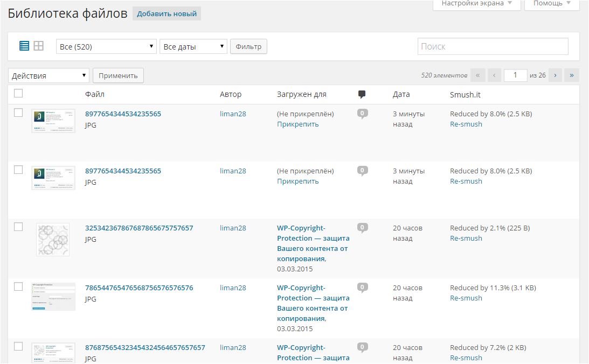Check the box for first 8977654344534235565 file
This screenshot has width=589, height=364.
18,113
